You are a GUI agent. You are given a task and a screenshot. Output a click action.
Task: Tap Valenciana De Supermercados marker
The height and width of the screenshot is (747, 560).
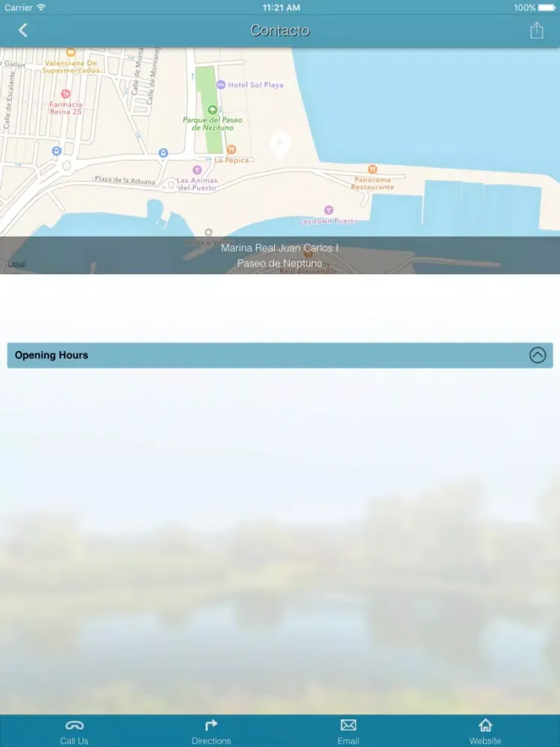(70, 52)
